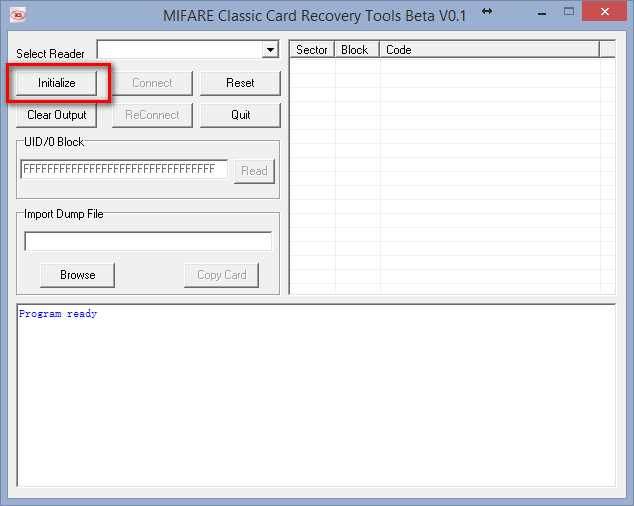This screenshot has height=506, width=634.
Task: Minimize the MIFARE tool window
Action: [542, 13]
